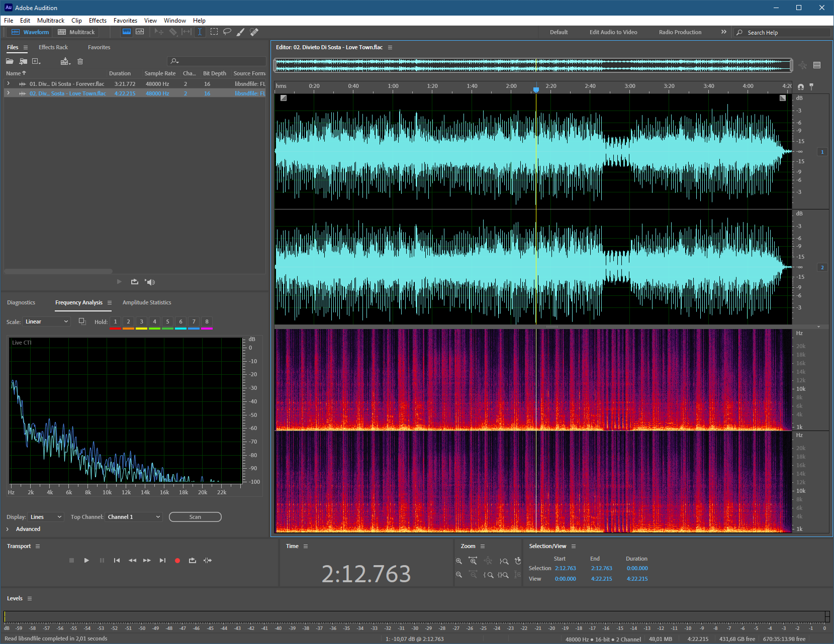Viewport: 834px width, 644px height.
Task: Zoom out amplitude icon in Zoom panel
Action: click(459, 575)
